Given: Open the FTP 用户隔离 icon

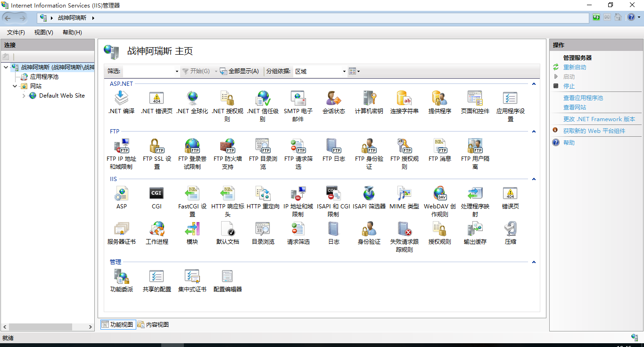Looking at the screenshot, I should pos(475,146).
